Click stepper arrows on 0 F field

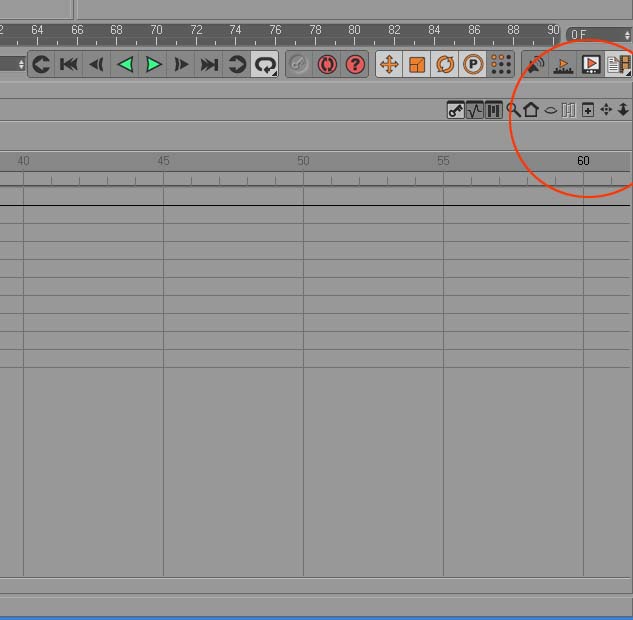[x=627, y=35]
